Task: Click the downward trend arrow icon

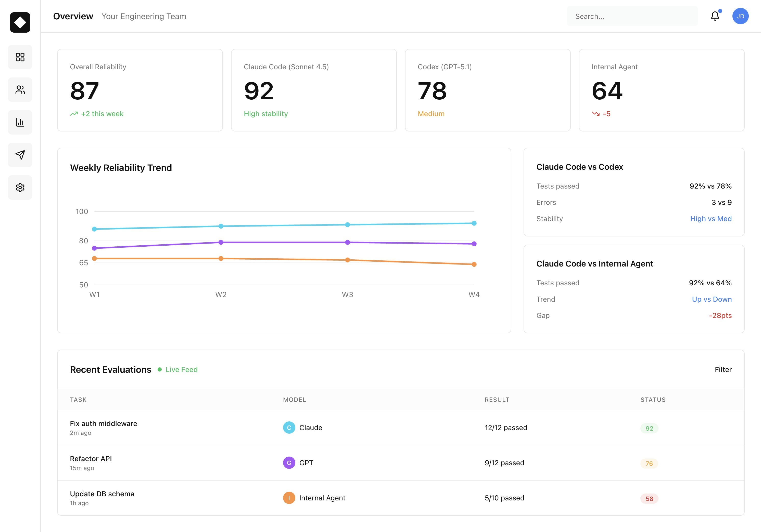Action: (595, 114)
